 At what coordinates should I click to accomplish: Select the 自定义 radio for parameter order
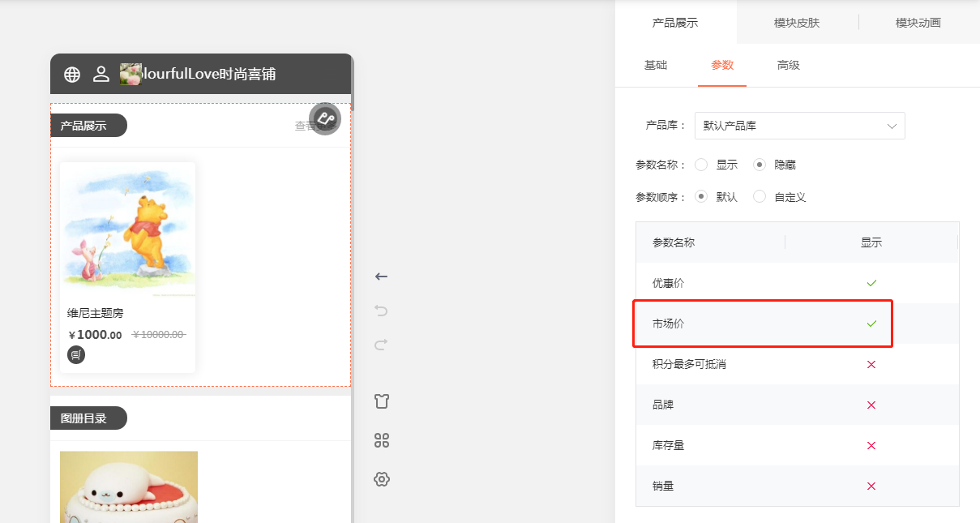[x=760, y=197]
